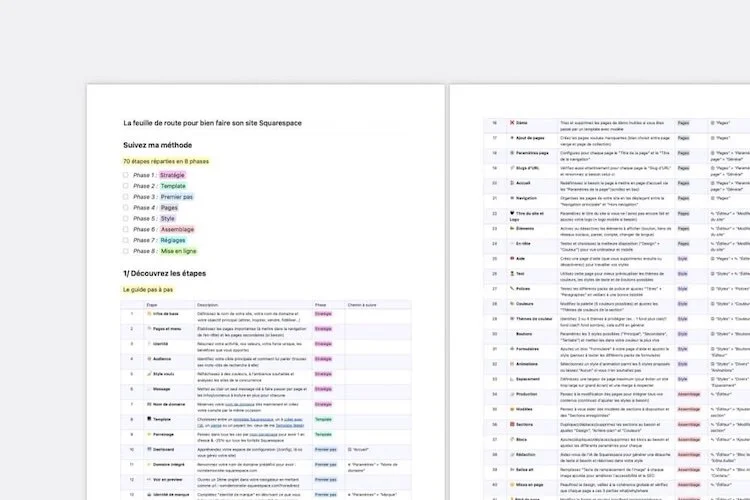The image size is (750, 500).
Task: Click the 'Étape' column header
Action: pos(152,305)
